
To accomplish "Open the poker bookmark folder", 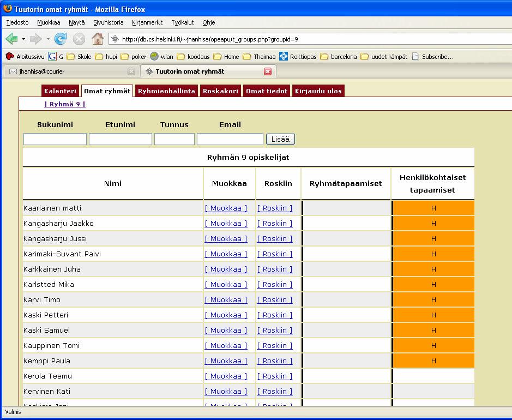I will (x=133, y=57).
